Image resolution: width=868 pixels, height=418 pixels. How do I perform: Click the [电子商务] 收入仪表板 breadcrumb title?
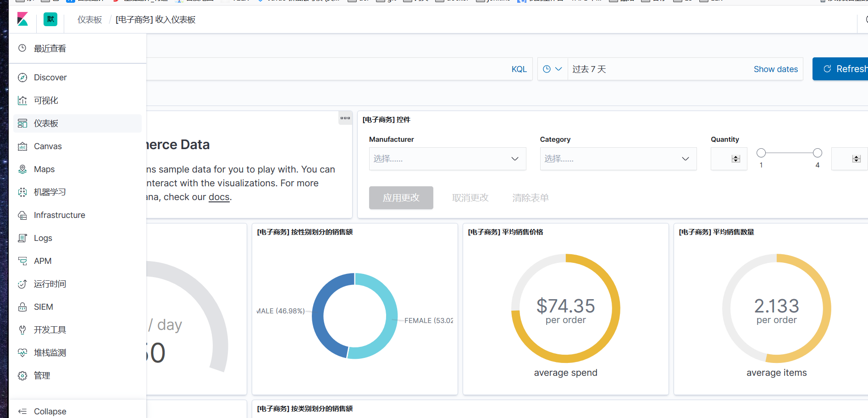click(x=155, y=19)
